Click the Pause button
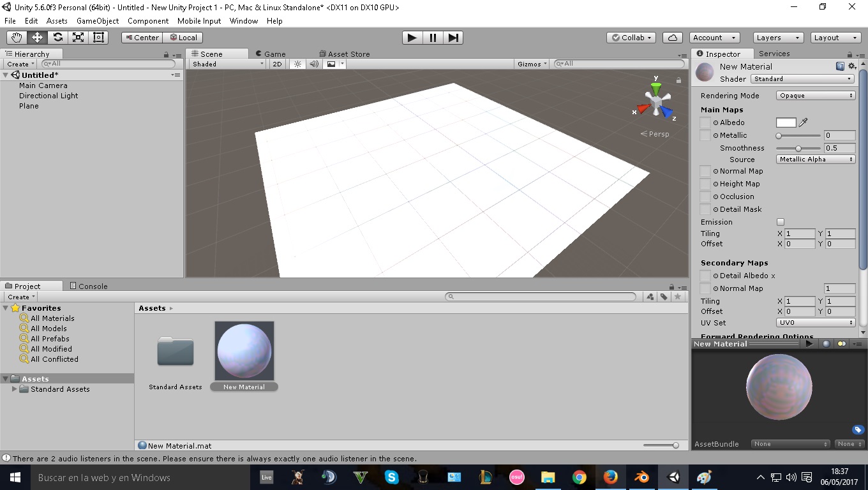The width and height of the screenshot is (868, 490). tap(433, 38)
